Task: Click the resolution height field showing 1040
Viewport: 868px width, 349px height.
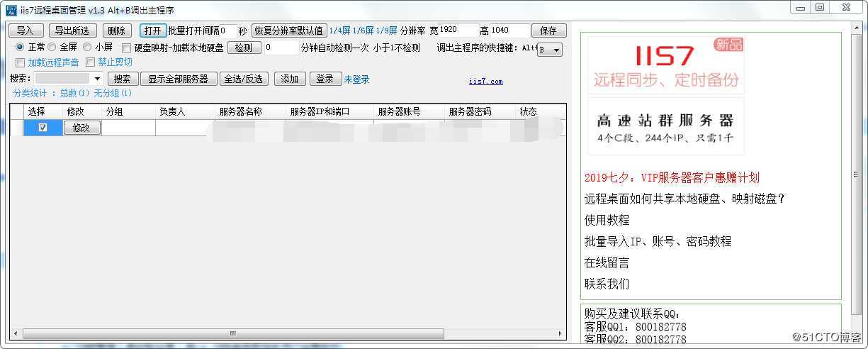Action: pyautogui.click(x=509, y=31)
